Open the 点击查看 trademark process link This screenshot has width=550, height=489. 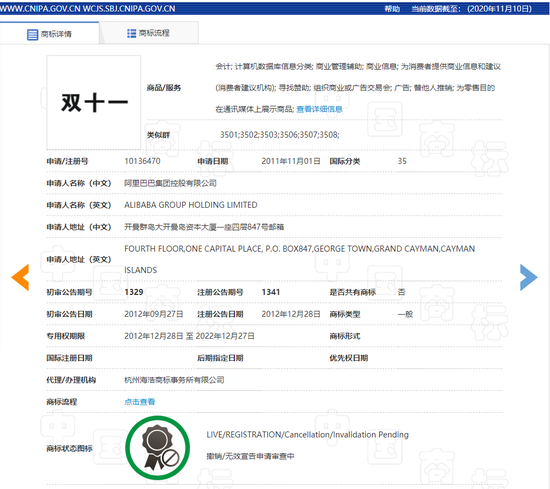140,402
